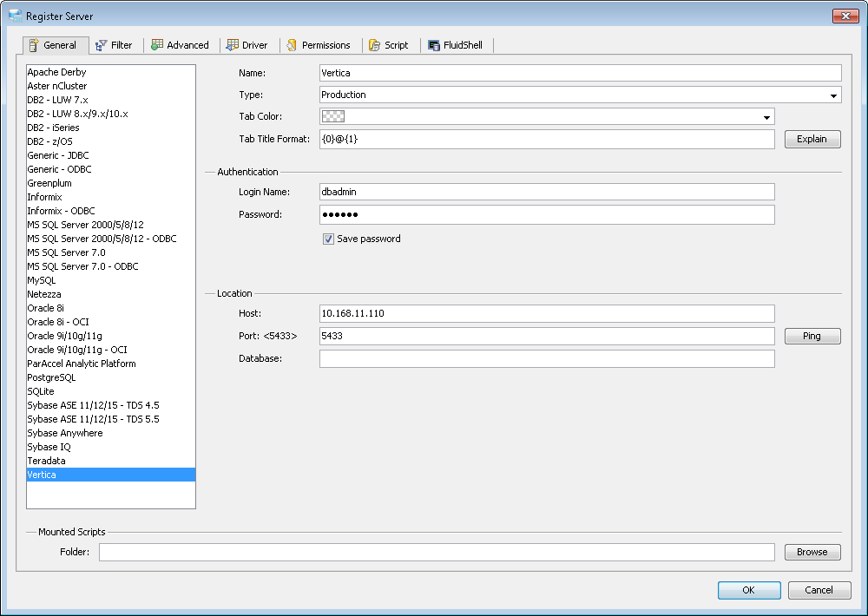Toggle the Save password checkbox
Image resolution: width=868 pixels, height=616 pixels.
(x=328, y=239)
